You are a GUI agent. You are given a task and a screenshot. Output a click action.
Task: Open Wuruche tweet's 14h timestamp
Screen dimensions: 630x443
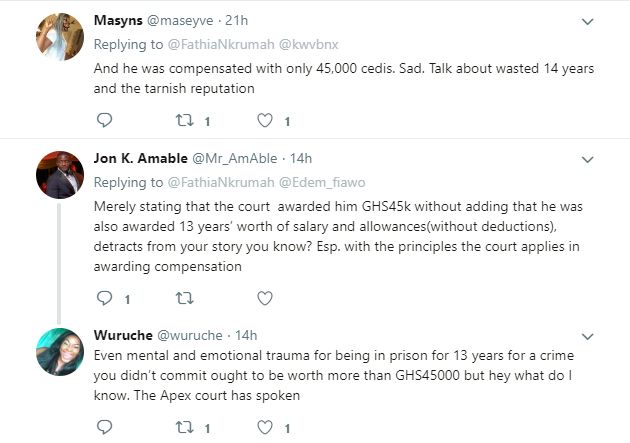[245, 332]
